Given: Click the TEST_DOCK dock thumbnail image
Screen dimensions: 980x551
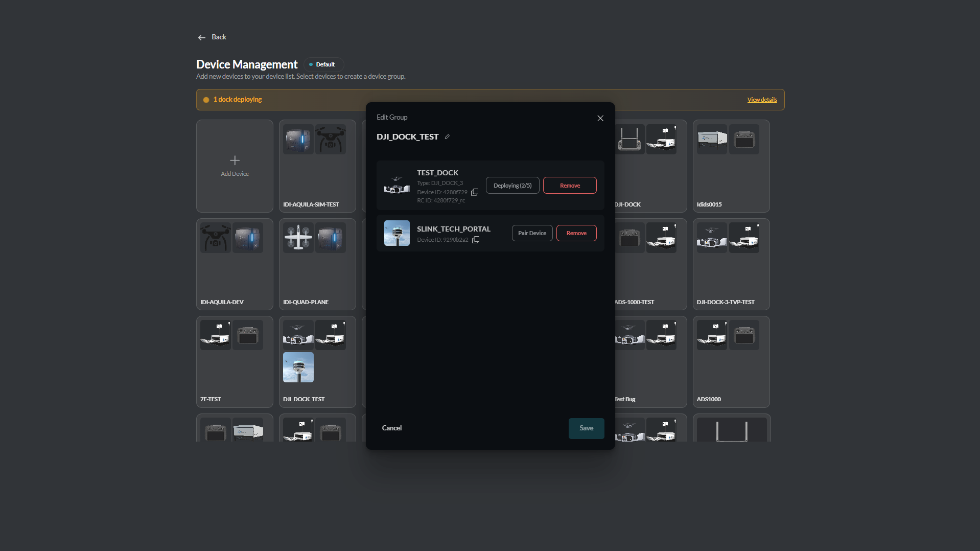Looking at the screenshot, I should (x=397, y=186).
